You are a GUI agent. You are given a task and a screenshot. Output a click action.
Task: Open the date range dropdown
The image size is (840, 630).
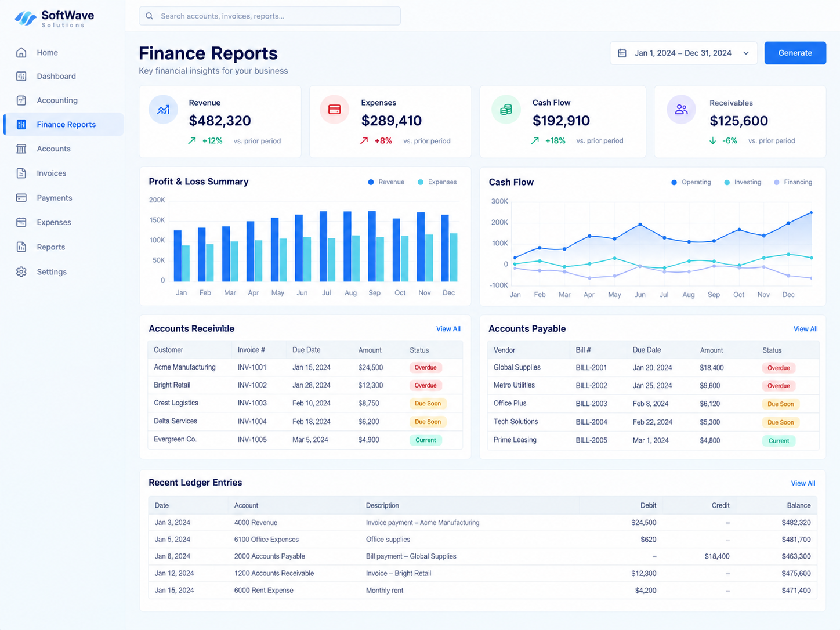pyautogui.click(x=683, y=53)
